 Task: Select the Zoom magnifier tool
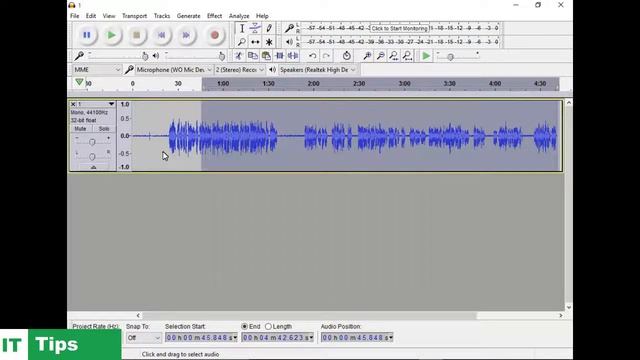click(242, 42)
